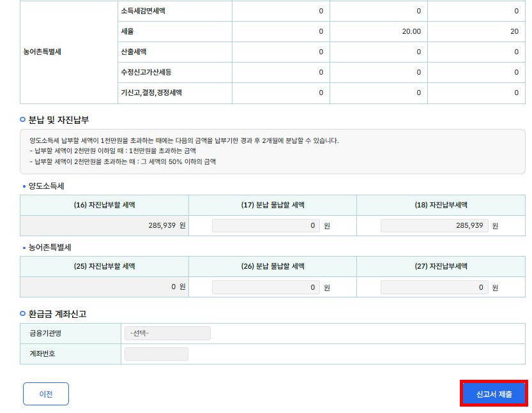Image resolution: width=532 pixels, height=413 pixels.
Task: Click the 2천만원 이하일 때 notice line
Action: pos(112,151)
